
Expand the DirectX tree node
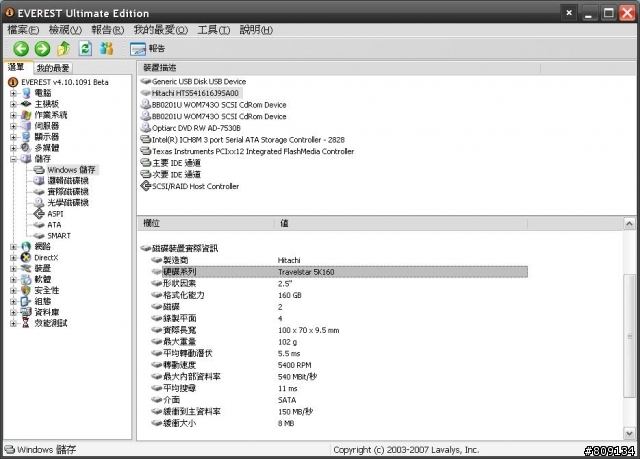tap(13, 257)
